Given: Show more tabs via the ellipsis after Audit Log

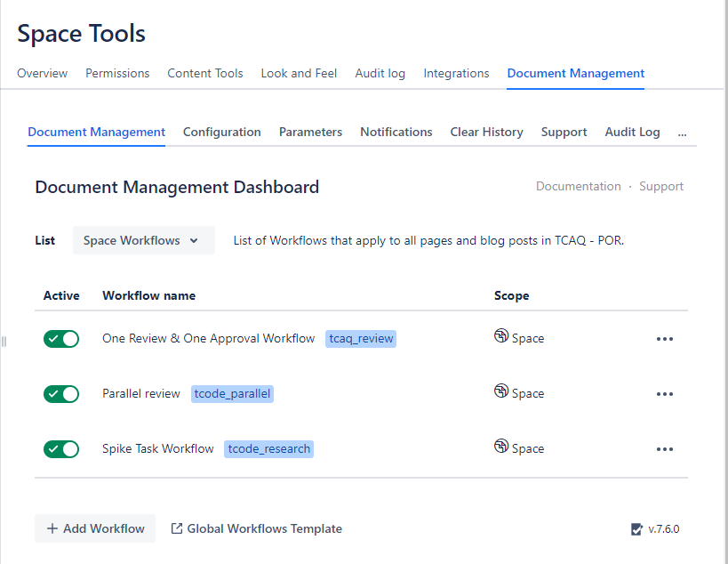Looking at the screenshot, I should pos(682,133).
